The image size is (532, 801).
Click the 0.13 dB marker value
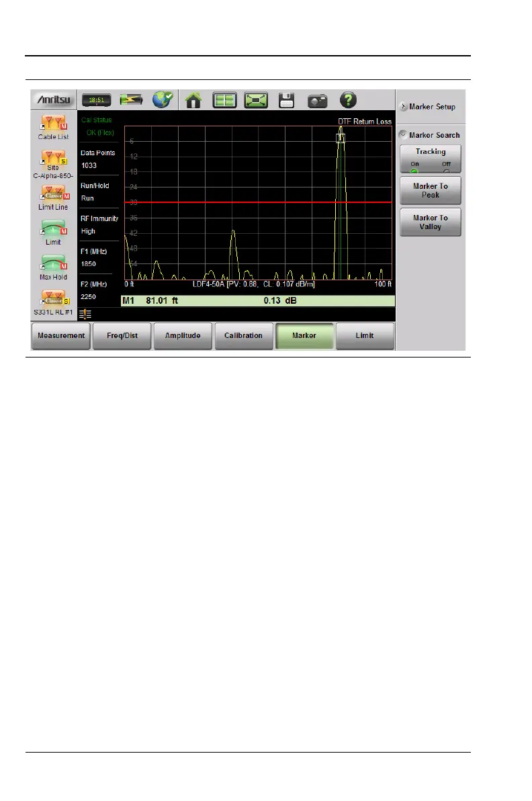click(280, 301)
